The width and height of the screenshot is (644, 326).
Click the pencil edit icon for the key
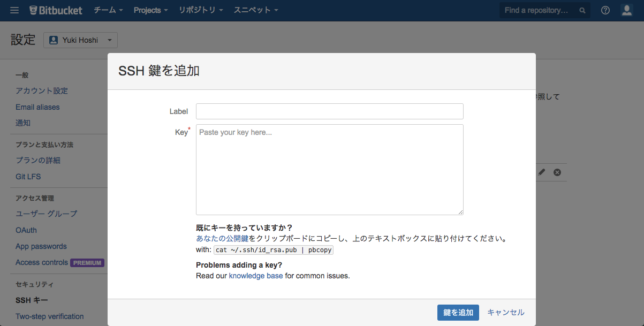point(542,172)
